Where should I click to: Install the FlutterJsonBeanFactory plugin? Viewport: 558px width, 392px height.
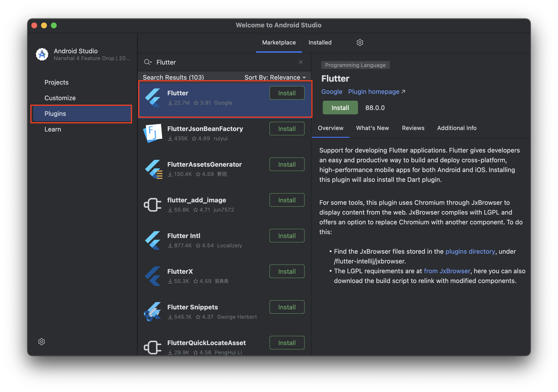coord(287,129)
